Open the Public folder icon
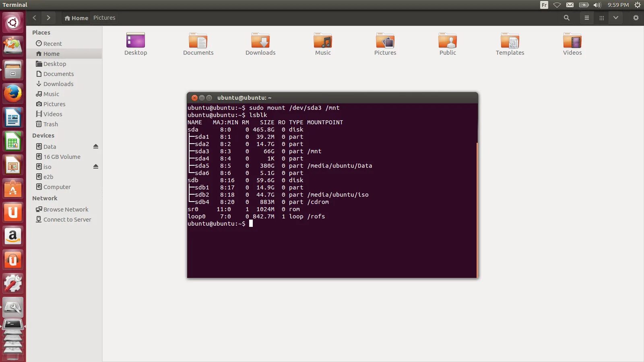 (x=448, y=44)
